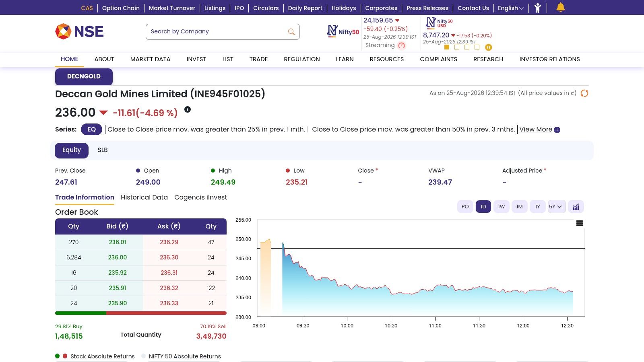Click the 6,284 bid quantity cell
The image size is (644, 362).
(x=74, y=257)
